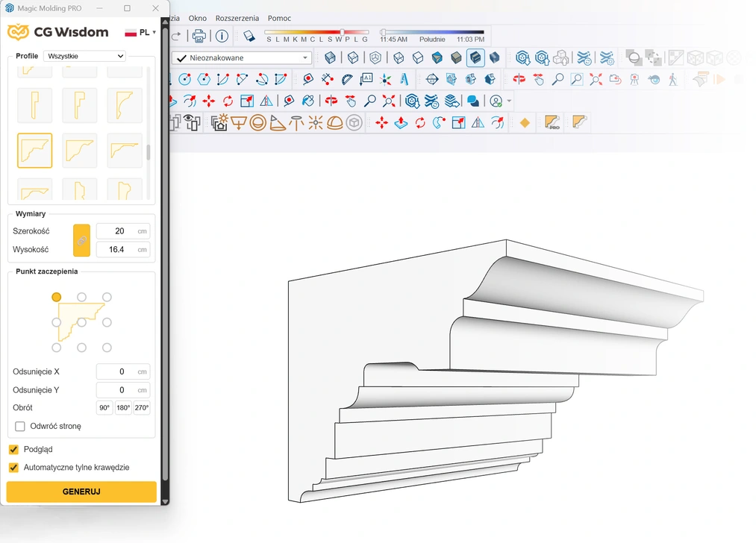This screenshot has height=543, width=756.
Task: Open the Pomoc menu
Action: [280, 19]
